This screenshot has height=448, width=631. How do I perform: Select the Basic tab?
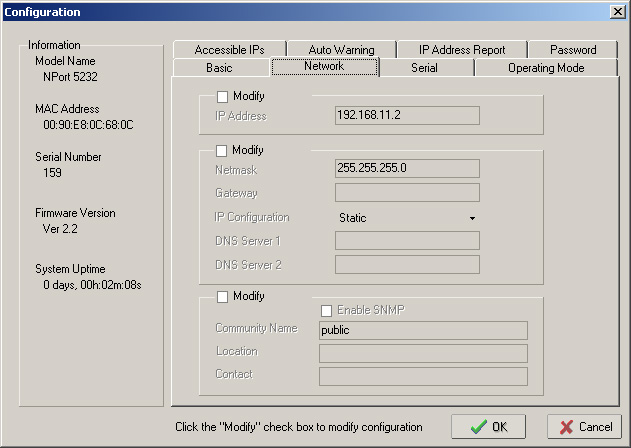click(219, 68)
